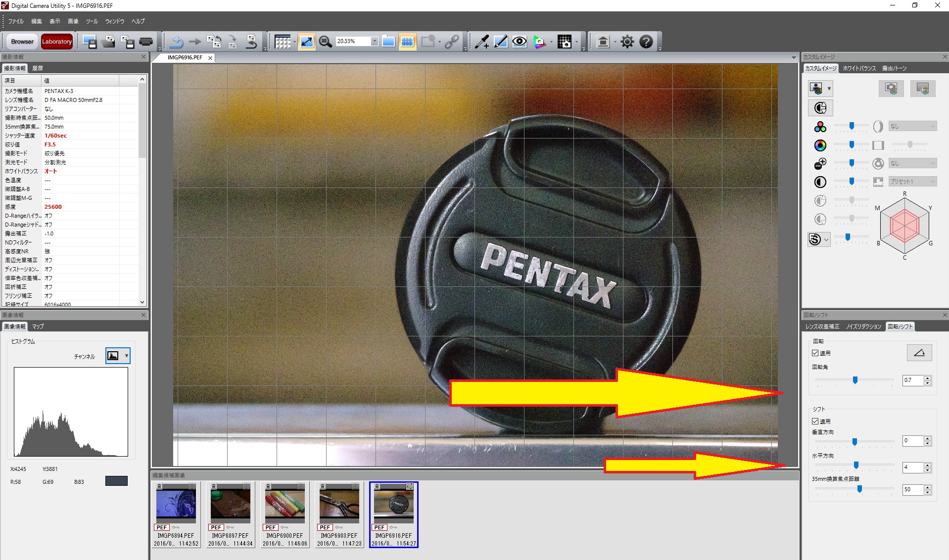949x560 pixels.
Task: Click the dotted pattern camera icon
Action: (565, 42)
